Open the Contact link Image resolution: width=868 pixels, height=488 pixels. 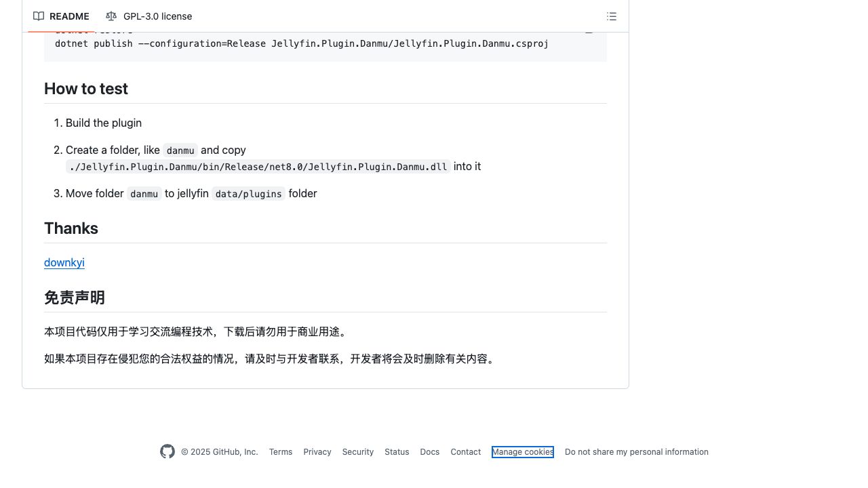pyautogui.click(x=465, y=451)
